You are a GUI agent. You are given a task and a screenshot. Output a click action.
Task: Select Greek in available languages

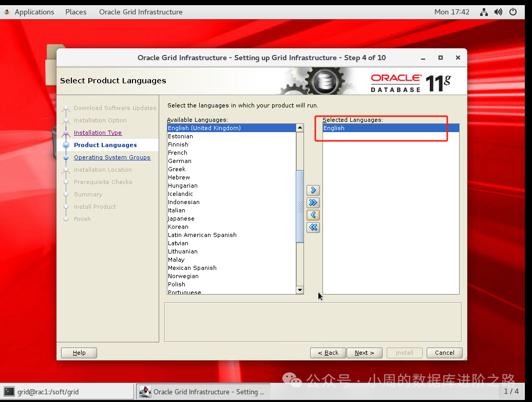[x=232, y=169]
